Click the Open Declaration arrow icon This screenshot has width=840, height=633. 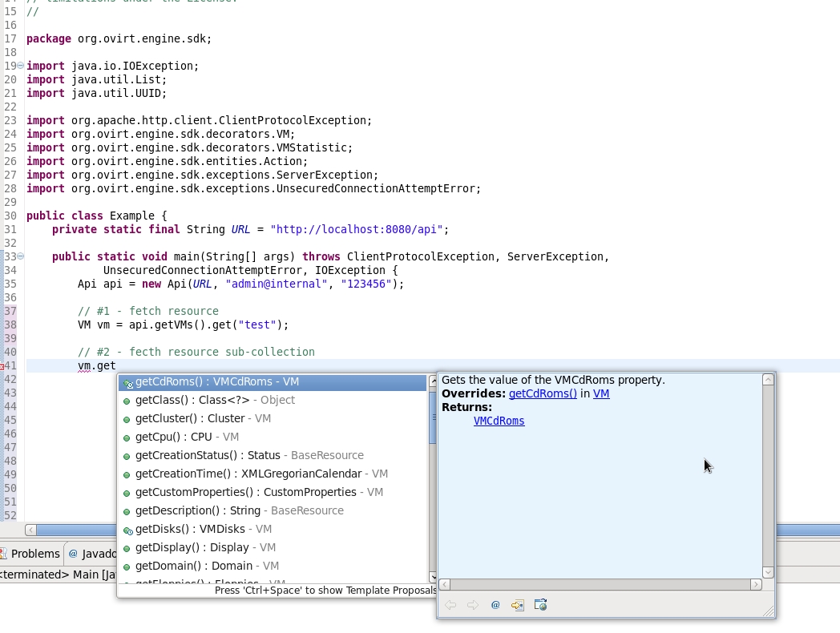(x=518, y=605)
